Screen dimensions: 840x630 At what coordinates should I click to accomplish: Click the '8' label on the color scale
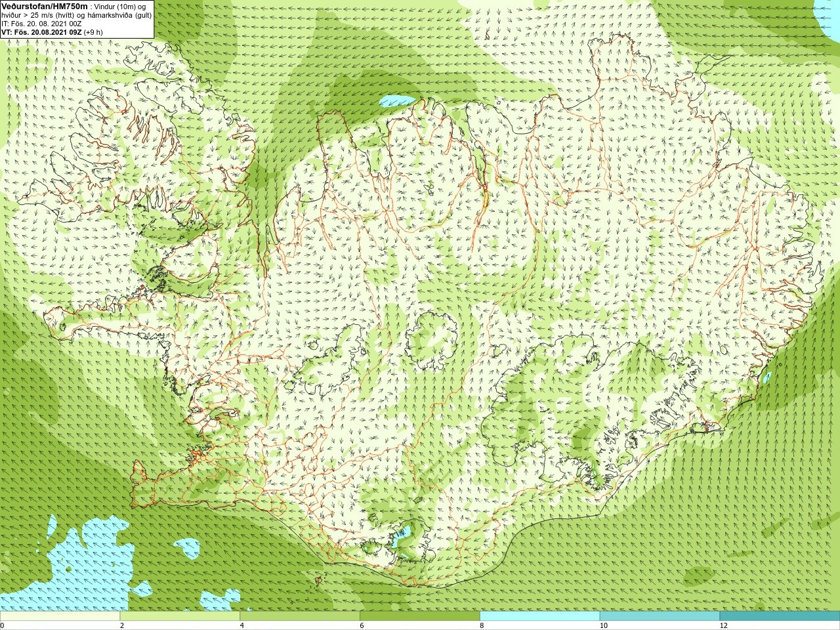pos(482,625)
